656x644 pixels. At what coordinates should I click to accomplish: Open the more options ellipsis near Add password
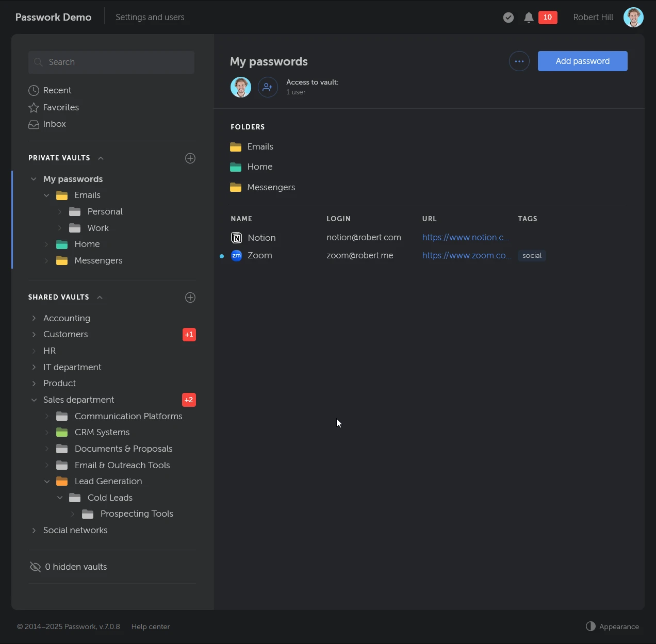[519, 61]
